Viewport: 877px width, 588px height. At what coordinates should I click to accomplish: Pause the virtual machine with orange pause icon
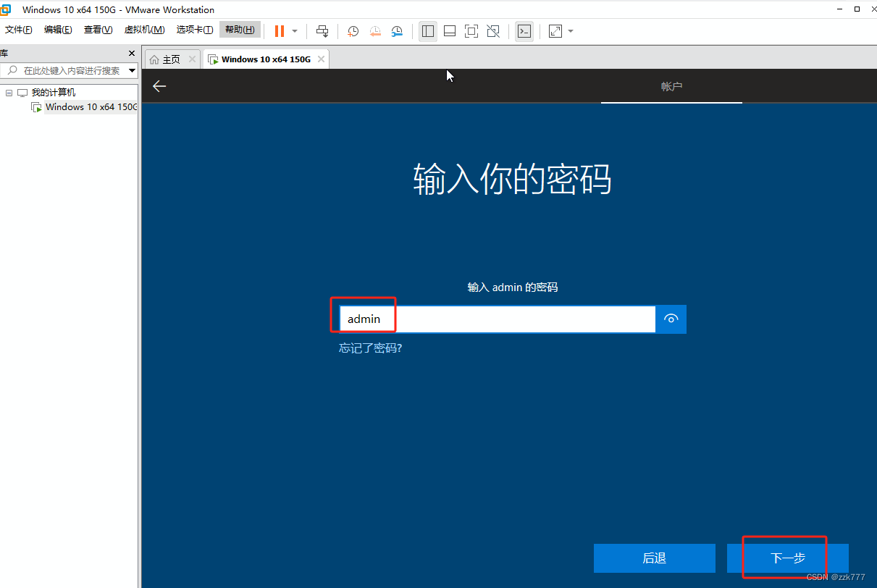[x=280, y=31]
